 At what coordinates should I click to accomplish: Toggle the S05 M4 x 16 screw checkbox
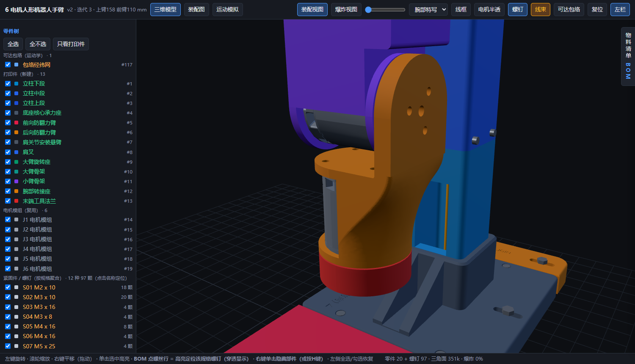click(8, 326)
